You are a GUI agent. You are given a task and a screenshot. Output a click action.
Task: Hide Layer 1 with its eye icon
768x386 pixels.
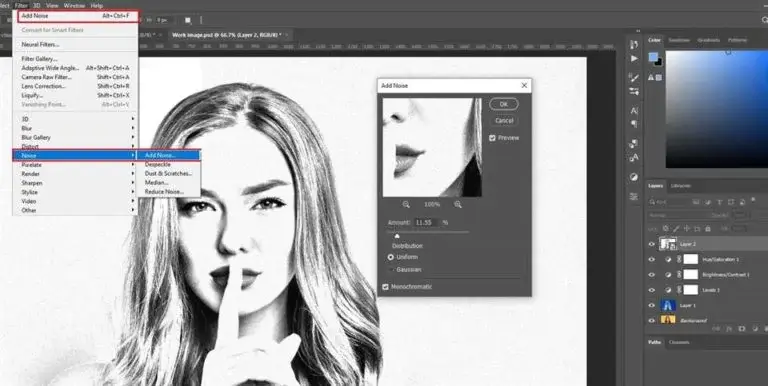pos(651,305)
